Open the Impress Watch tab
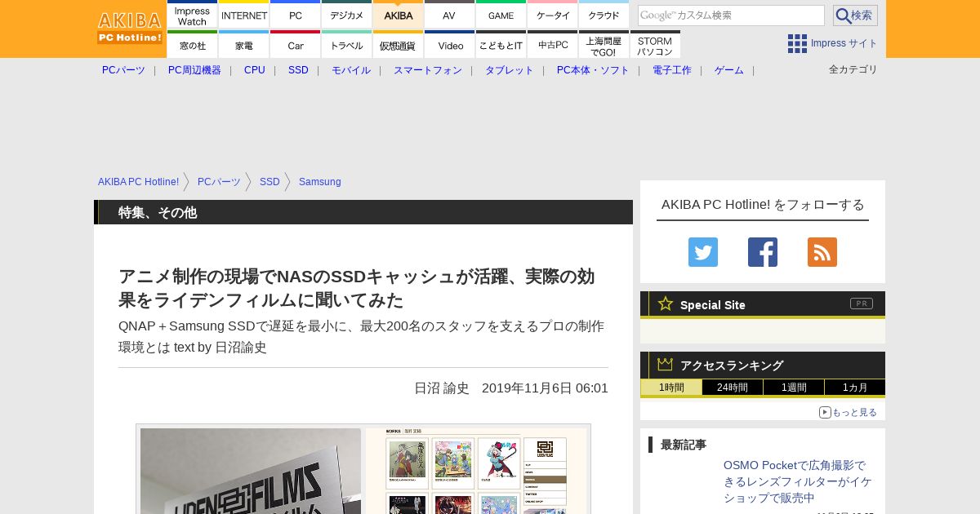This screenshot has height=514, width=980. [192, 15]
